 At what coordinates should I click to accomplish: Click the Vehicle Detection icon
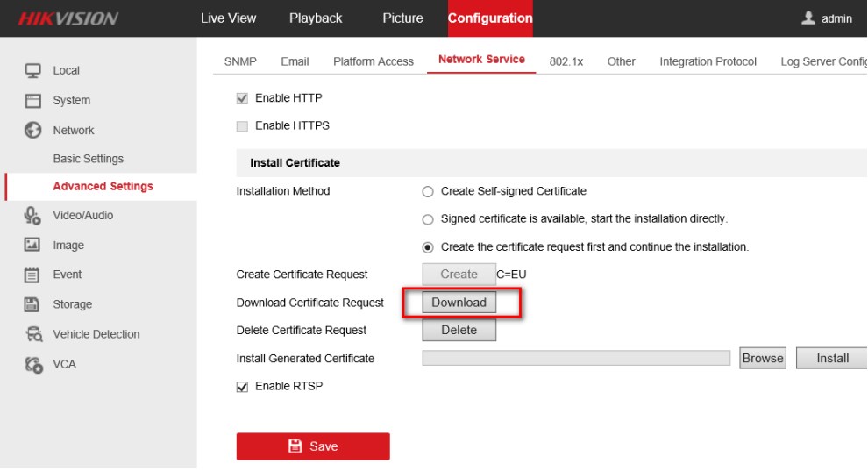pyautogui.click(x=33, y=334)
